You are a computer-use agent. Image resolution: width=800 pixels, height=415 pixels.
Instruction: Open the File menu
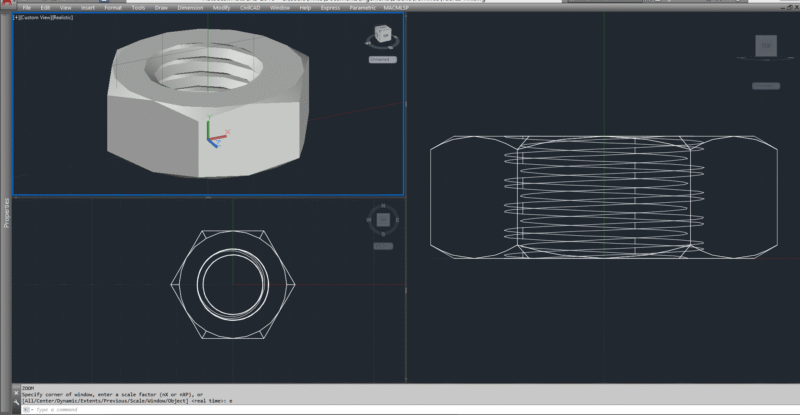click(x=27, y=8)
